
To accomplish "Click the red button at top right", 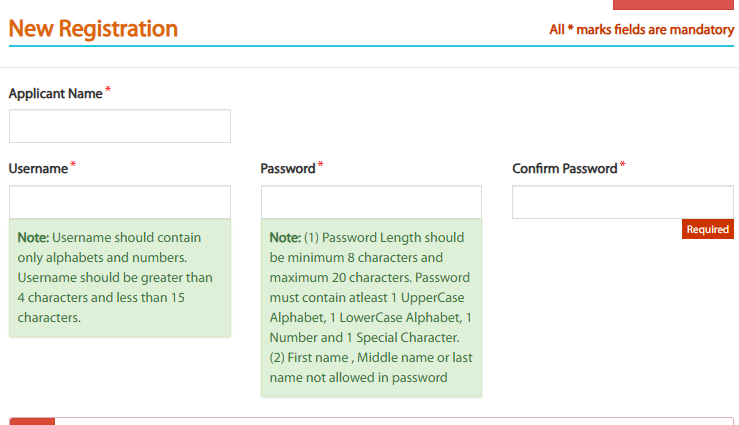I will tap(673, 5).
